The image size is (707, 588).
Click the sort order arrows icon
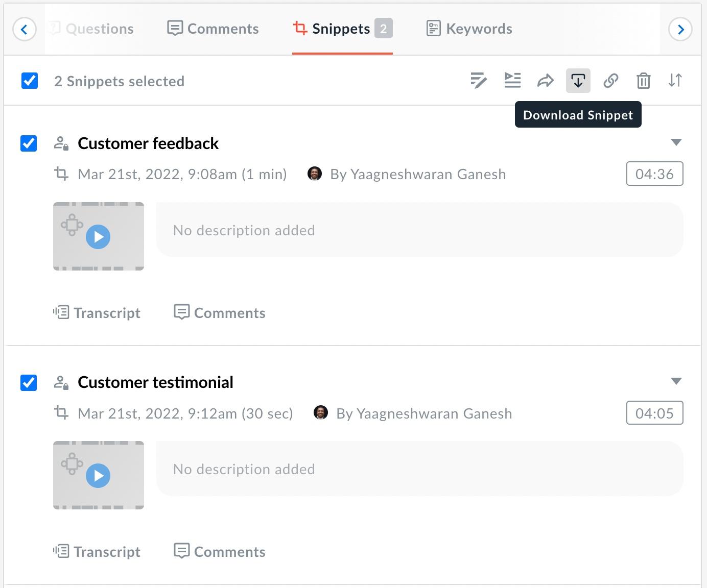pos(675,81)
